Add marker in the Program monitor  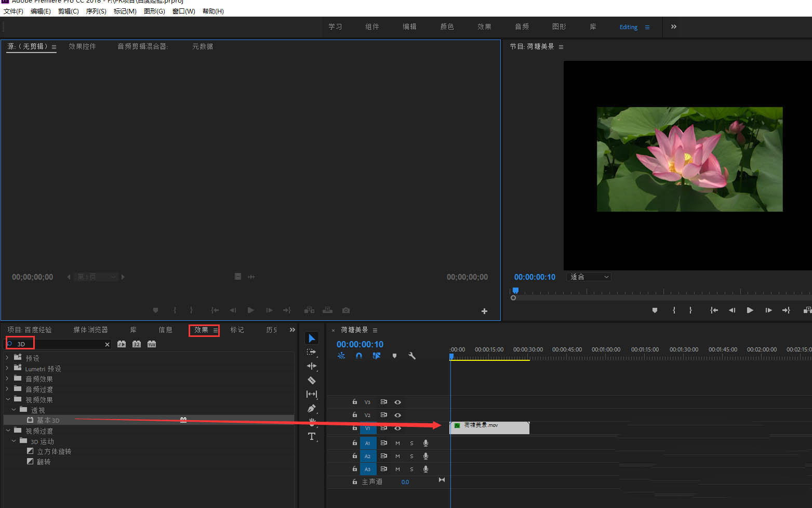click(x=655, y=310)
